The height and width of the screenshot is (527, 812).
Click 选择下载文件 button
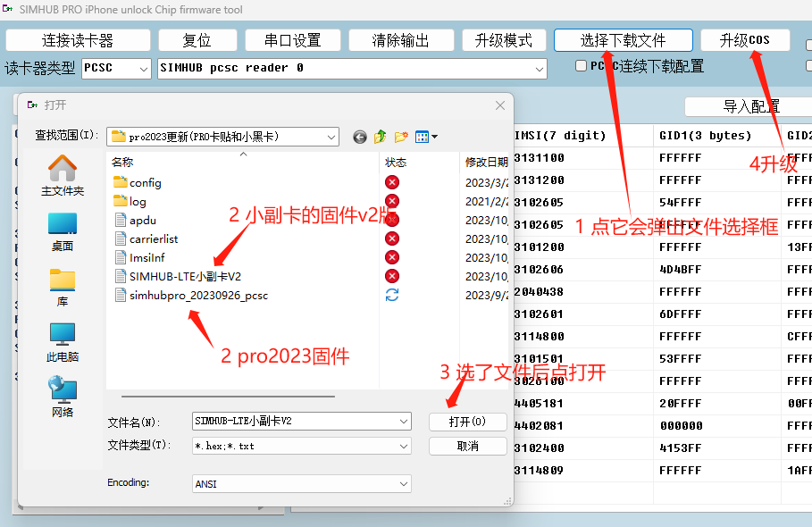click(x=623, y=40)
